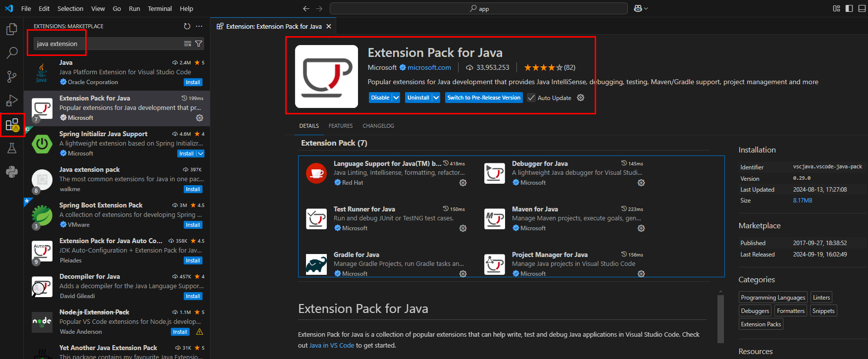Open the Run and Debug view
868x359 pixels.
click(x=11, y=101)
